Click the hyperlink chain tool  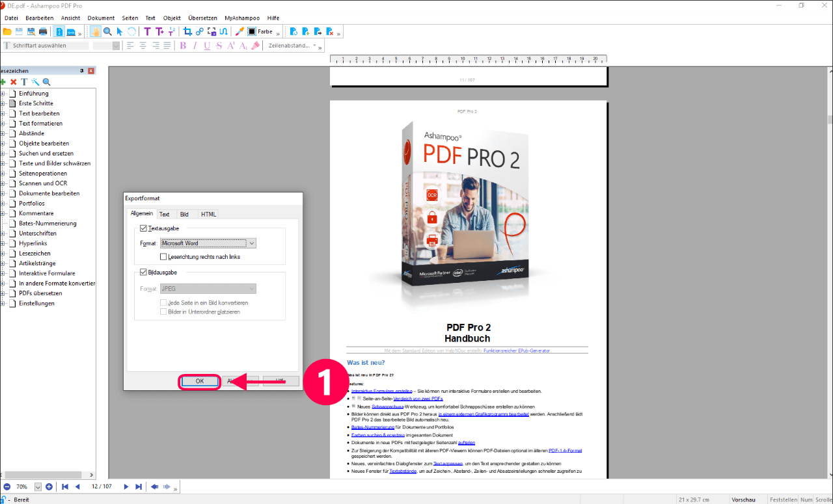[200, 31]
